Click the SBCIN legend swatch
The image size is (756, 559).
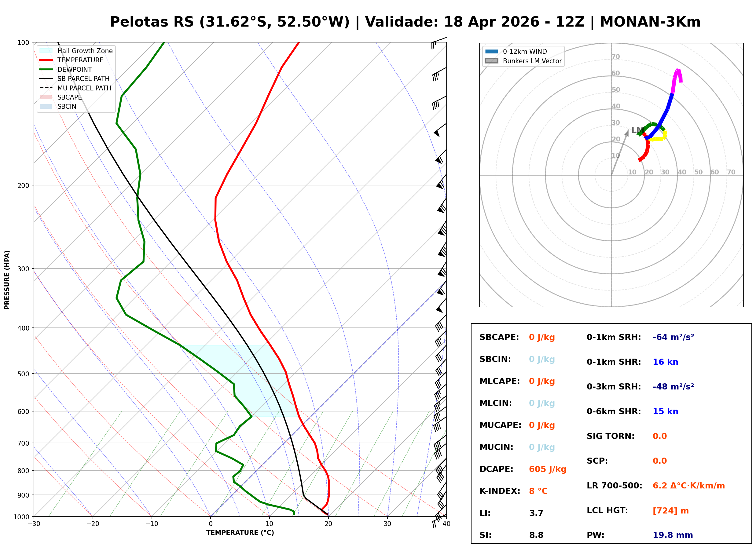[x=46, y=106]
